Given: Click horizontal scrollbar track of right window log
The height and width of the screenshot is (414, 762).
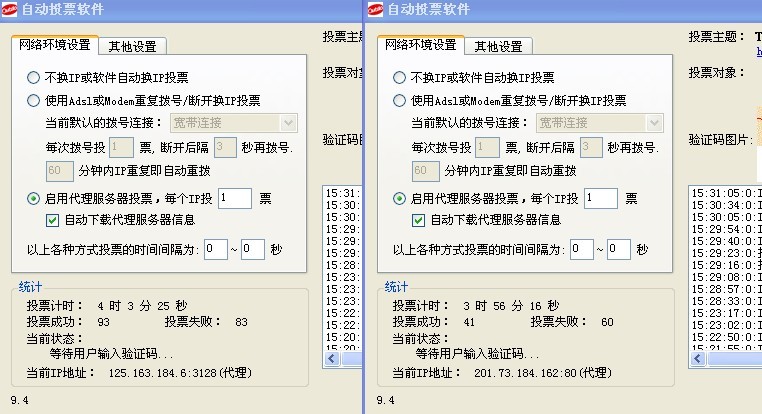Looking at the screenshot, I should coord(734,359).
